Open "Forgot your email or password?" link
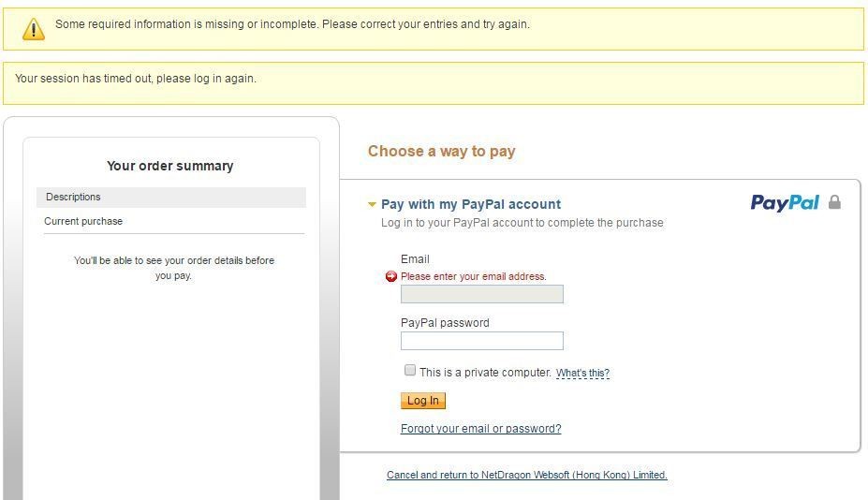 tap(480, 429)
